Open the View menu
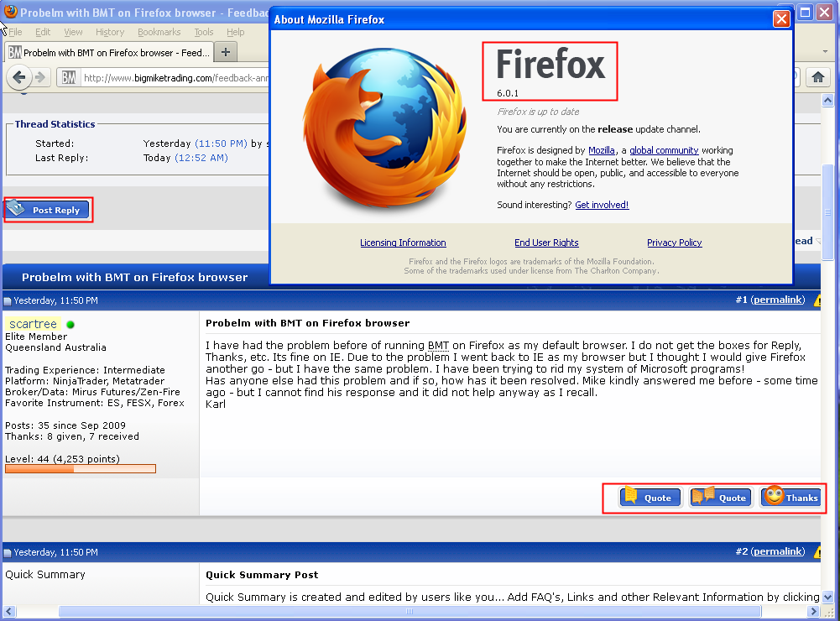 coord(73,32)
